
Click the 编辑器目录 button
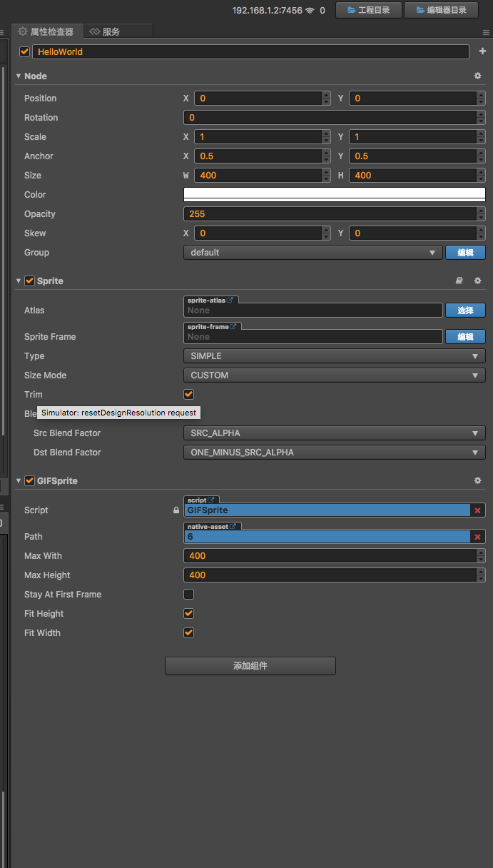[442, 10]
